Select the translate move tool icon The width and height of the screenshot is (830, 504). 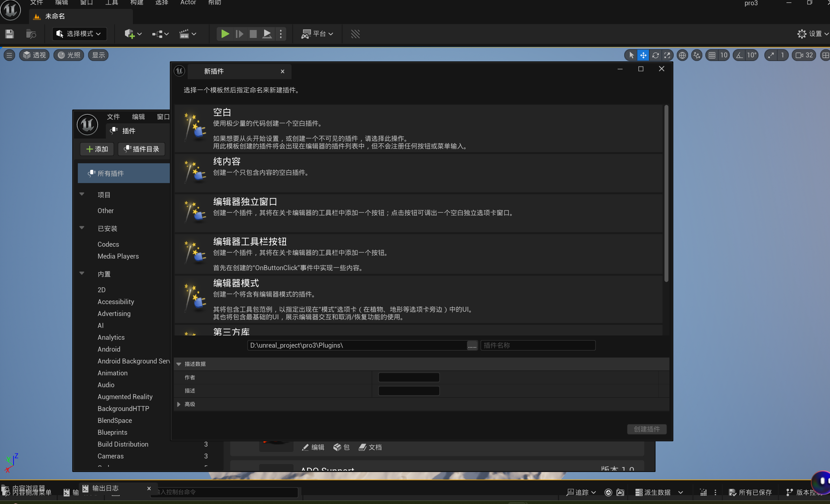643,55
